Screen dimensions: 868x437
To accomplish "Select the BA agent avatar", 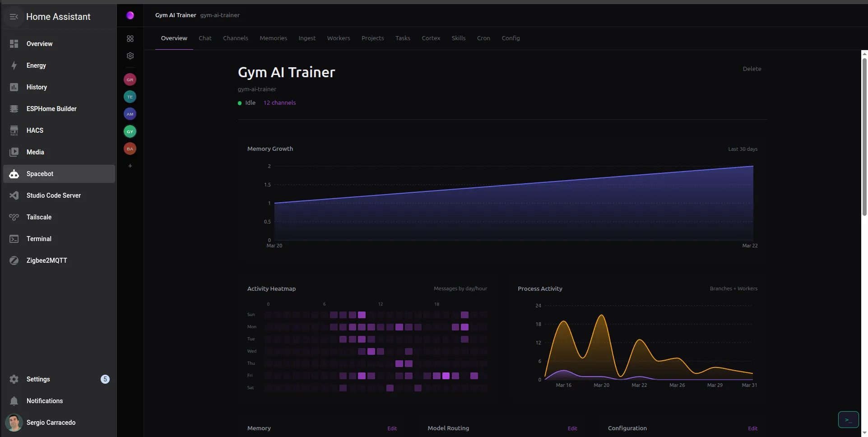I will (130, 149).
